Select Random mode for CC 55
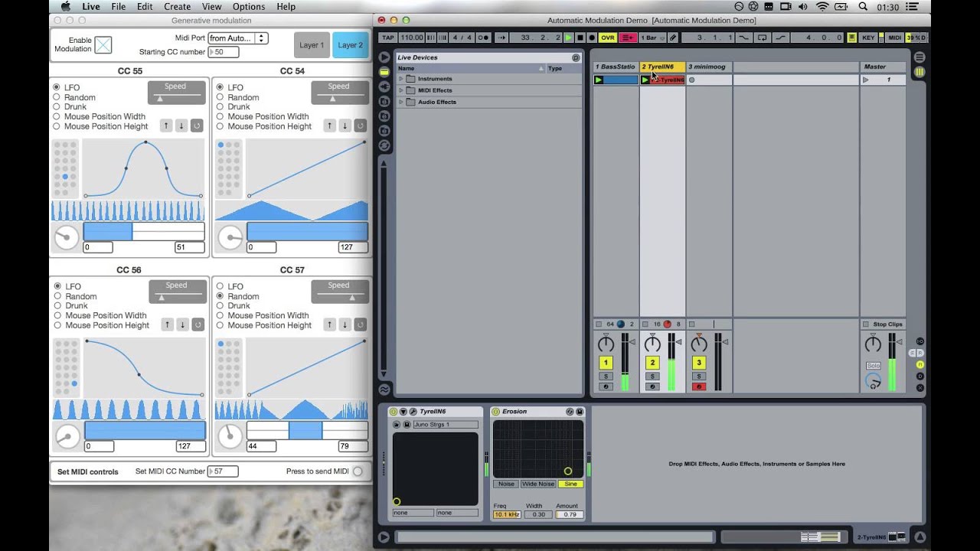Screen dimensions: 980x551 pos(57,97)
